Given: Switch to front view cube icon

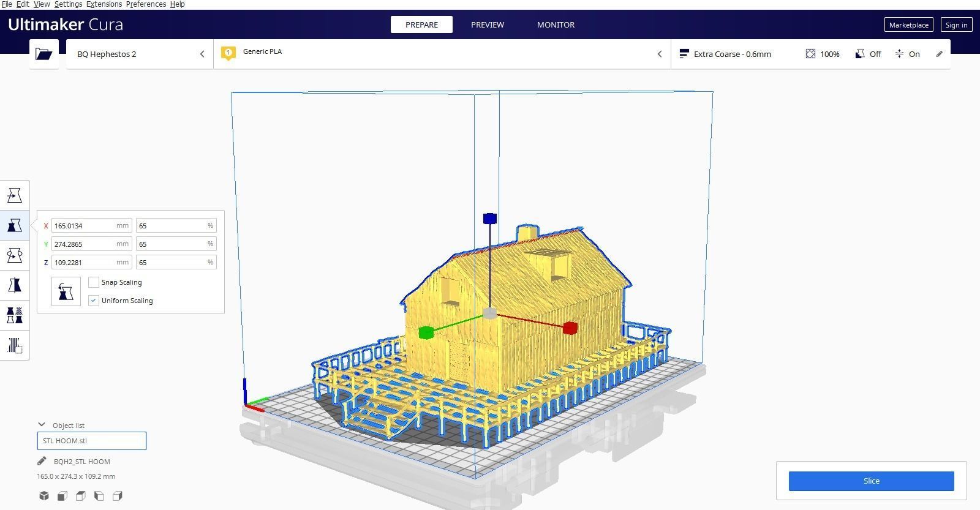Looking at the screenshot, I should pos(62,496).
